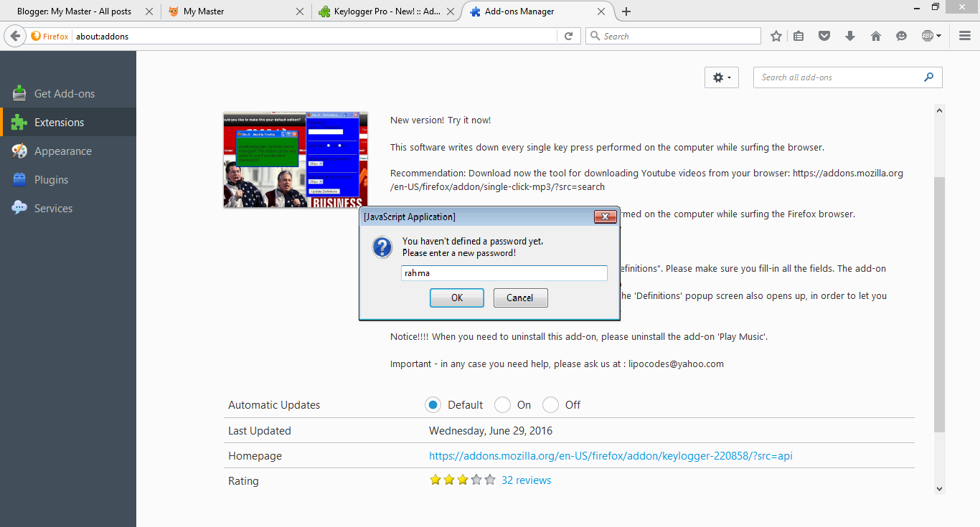Click the password field containing 'rahma'
This screenshot has height=527, width=980.
click(x=504, y=273)
